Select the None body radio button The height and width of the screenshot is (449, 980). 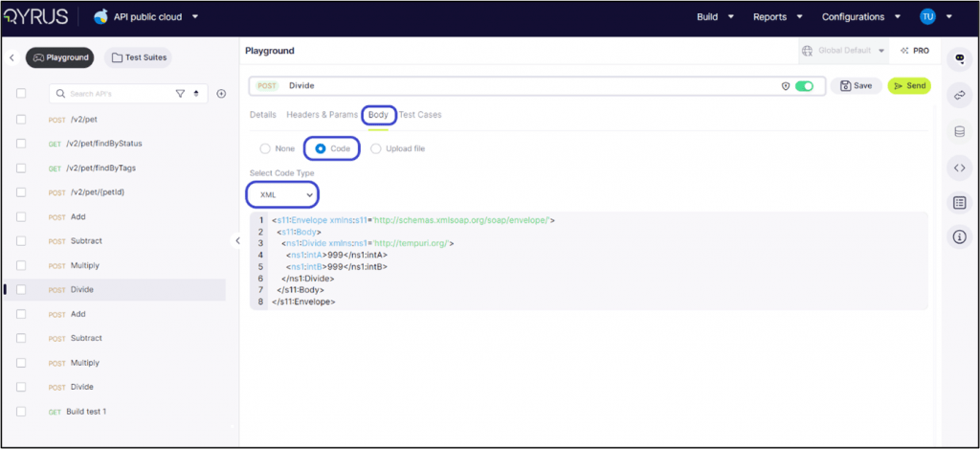[x=265, y=148]
